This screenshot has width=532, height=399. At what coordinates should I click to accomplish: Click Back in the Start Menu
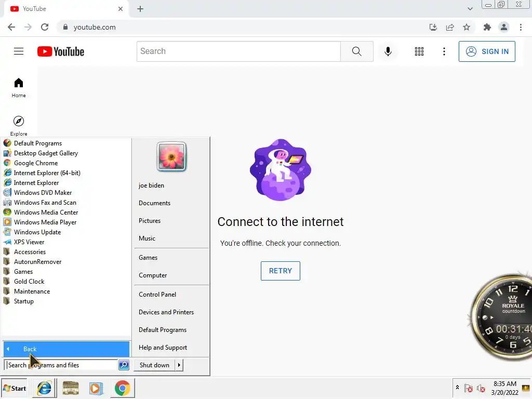[x=66, y=349]
